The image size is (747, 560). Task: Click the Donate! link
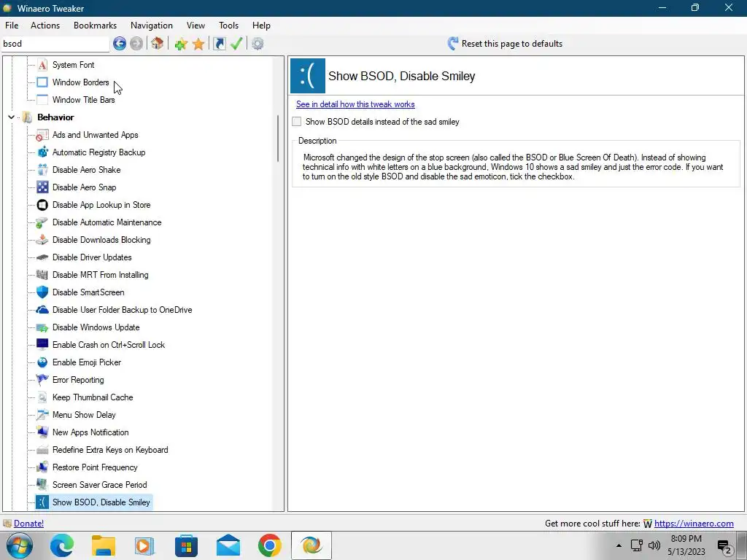28,524
